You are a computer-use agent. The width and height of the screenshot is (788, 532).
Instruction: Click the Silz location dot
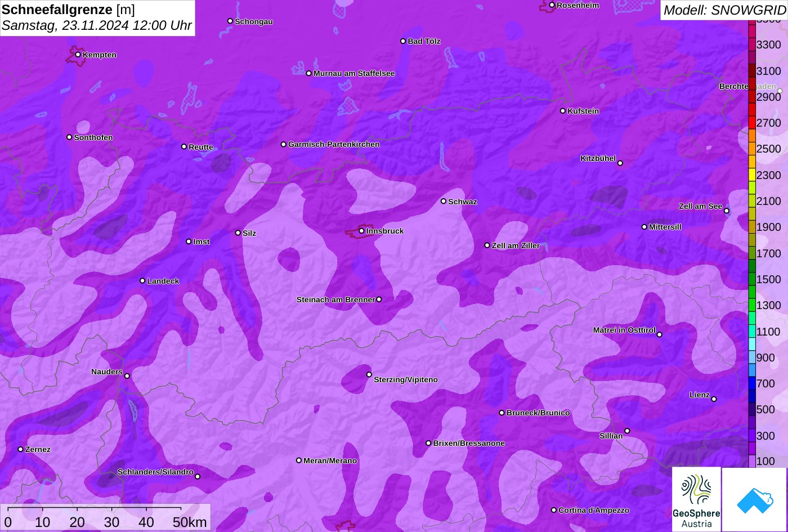(x=238, y=233)
